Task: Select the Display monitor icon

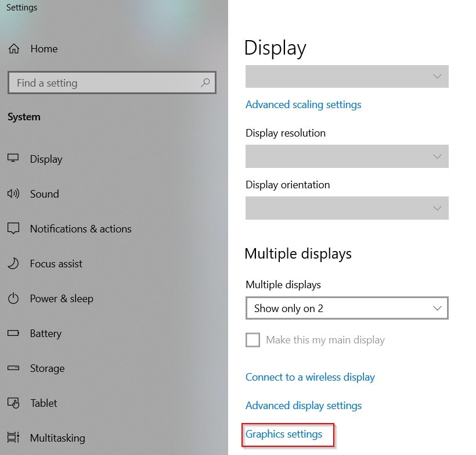Action: click(13, 158)
